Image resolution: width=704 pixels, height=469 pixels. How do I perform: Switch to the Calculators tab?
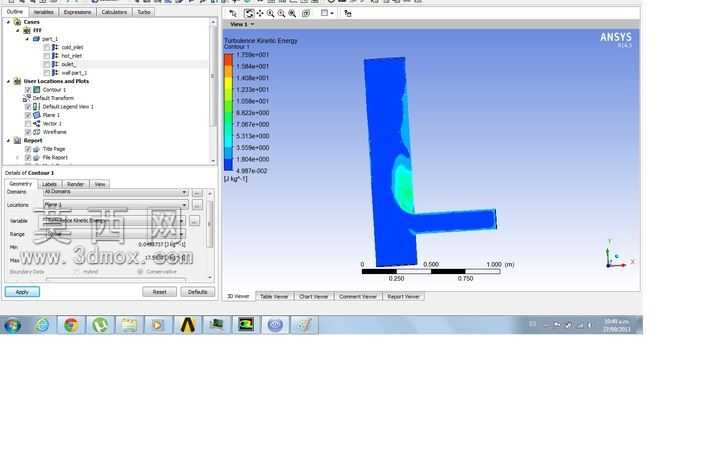click(x=114, y=12)
